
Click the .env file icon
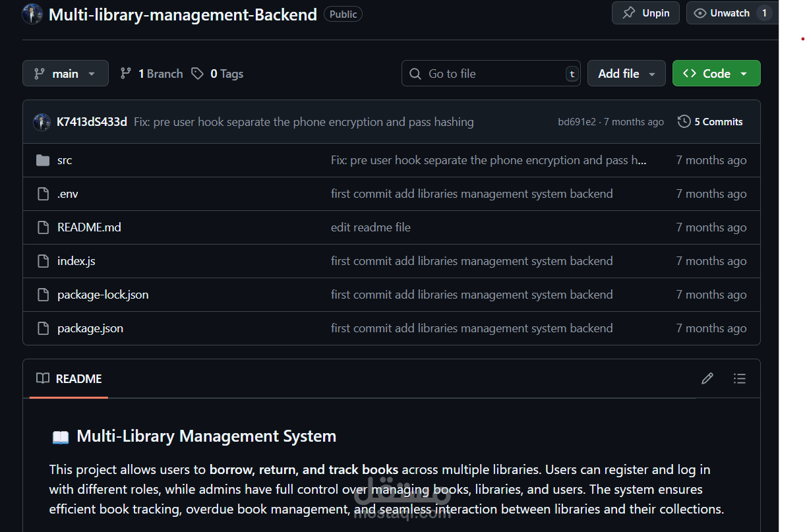[43, 194]
